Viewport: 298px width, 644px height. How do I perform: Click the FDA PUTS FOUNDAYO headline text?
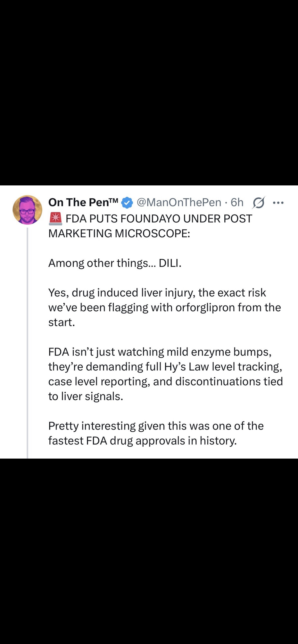point(159,219)
